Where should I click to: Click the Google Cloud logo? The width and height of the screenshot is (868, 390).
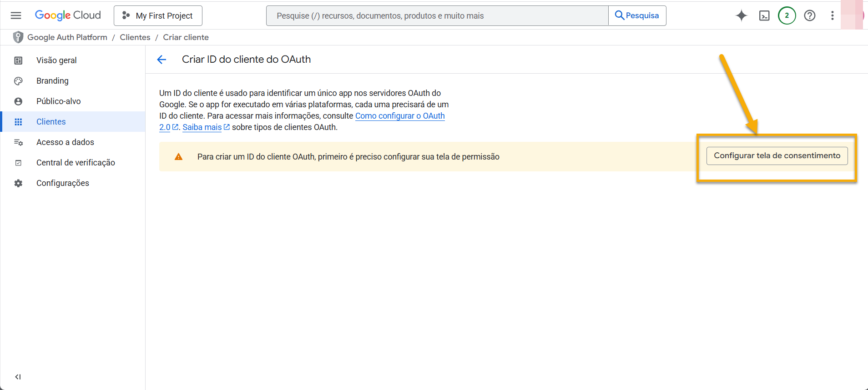pyautogui.click(x=68, y=15)
